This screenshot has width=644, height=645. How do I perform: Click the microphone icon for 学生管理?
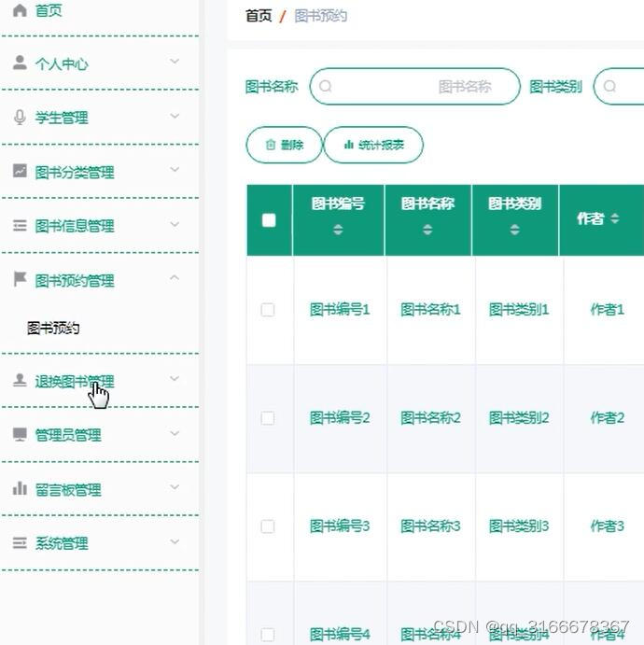(20, 118)
